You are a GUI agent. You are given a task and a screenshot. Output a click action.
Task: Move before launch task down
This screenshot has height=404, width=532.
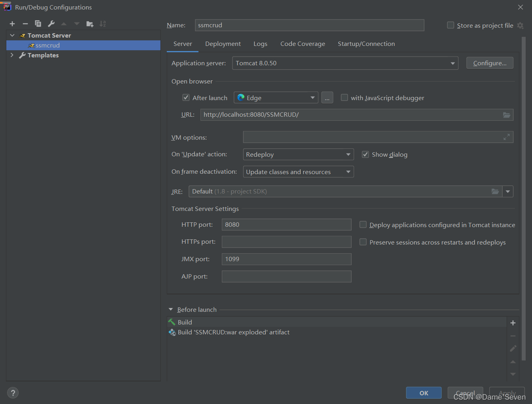click(513, 374)
